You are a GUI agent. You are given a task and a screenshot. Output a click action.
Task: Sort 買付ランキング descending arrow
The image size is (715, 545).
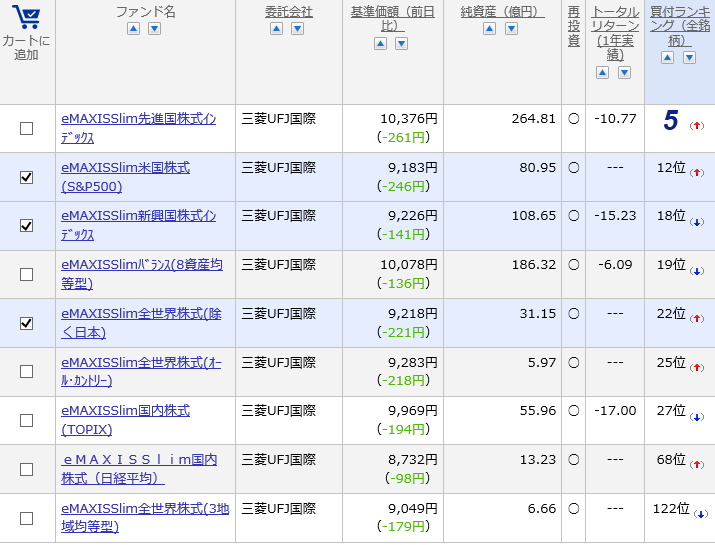pyautogui.click(x=689, y=57)
